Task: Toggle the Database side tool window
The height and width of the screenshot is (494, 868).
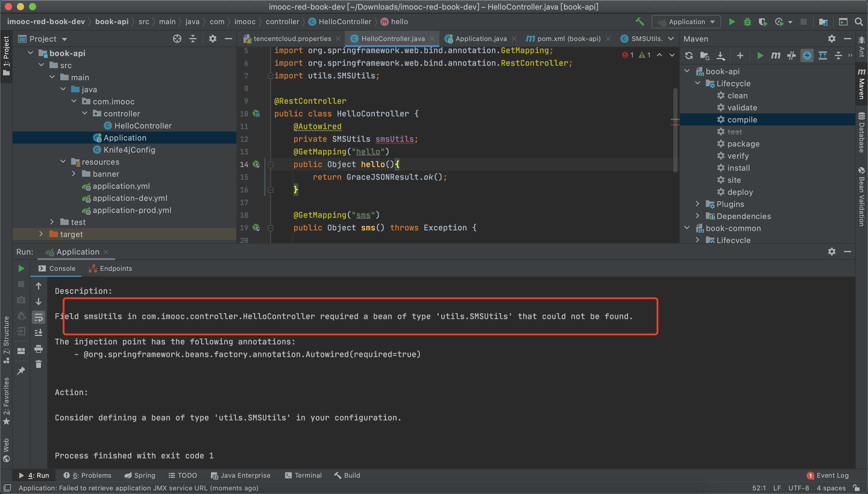Action: (862, 132)
